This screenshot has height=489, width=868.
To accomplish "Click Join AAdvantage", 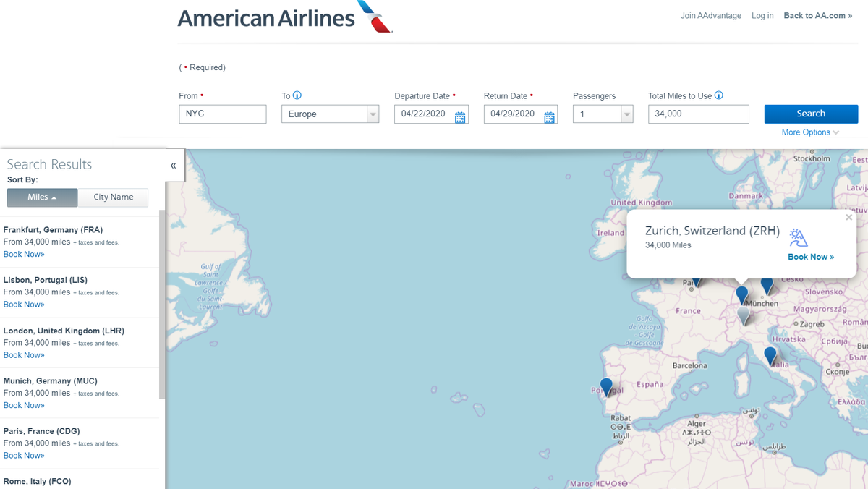I will click(711, 15).
